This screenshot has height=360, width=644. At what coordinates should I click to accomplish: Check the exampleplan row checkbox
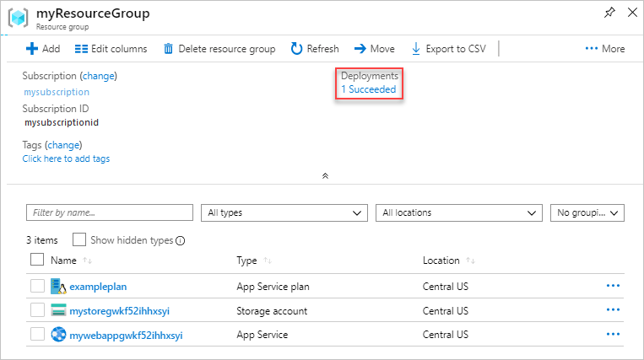pyautogui.click(x=37, y=286)
